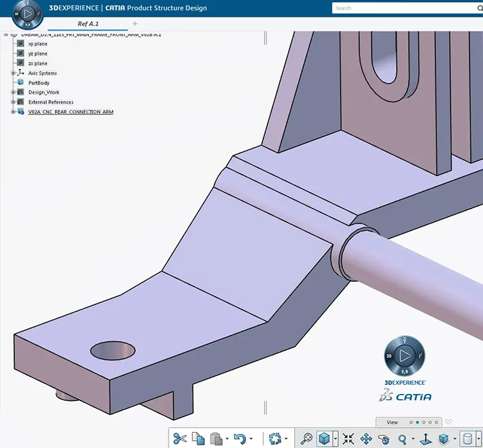Click the compass play button in 3D view
Screen dimensions: 483x448
404,355
